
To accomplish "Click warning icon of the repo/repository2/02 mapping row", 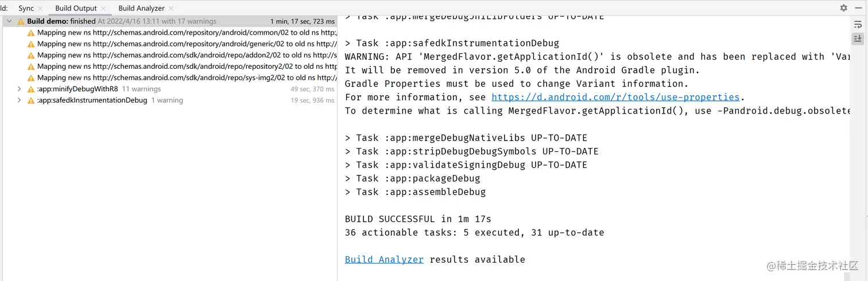I will [31, 67].
